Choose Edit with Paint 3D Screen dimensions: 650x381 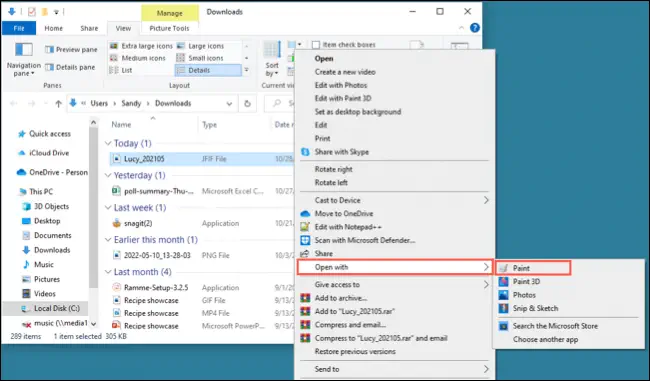click(x=343, y=98)
